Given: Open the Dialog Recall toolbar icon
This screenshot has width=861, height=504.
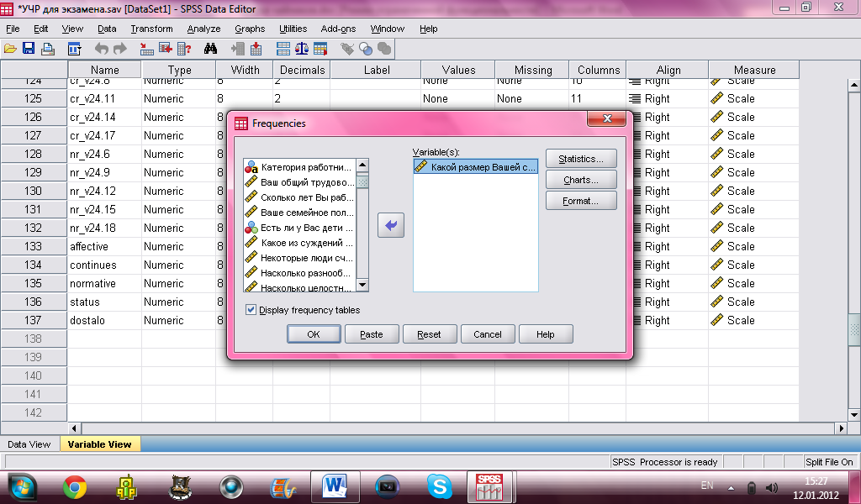Looking at the screenshot, I should 75,49.
